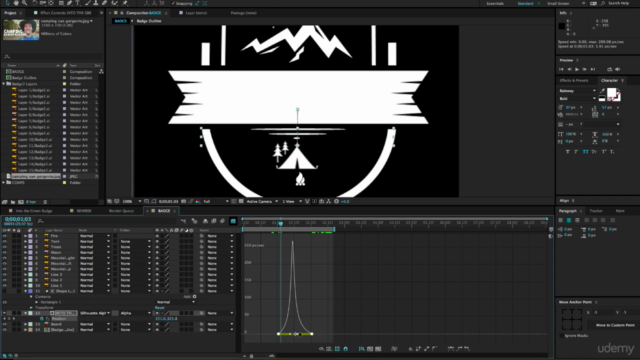The height and width of the screenshot is (360, 640).
Task: Click the current-time indicator playhead
Action: (x=280, y=224)
